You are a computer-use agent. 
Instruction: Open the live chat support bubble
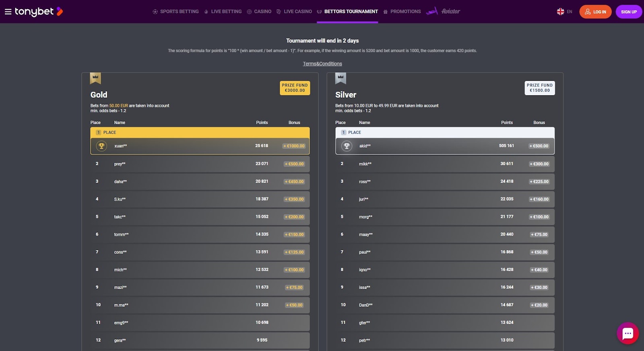[627, 333]
